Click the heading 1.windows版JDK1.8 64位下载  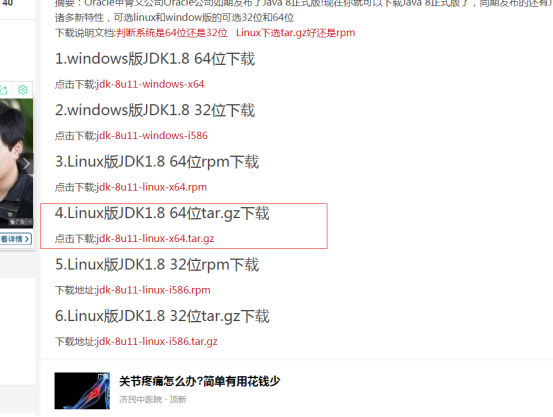pyautogui.click(x=155, y=59)
